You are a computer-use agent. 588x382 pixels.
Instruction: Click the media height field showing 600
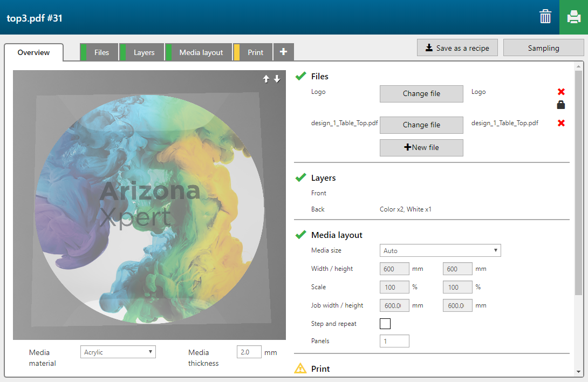click(457, 269)
